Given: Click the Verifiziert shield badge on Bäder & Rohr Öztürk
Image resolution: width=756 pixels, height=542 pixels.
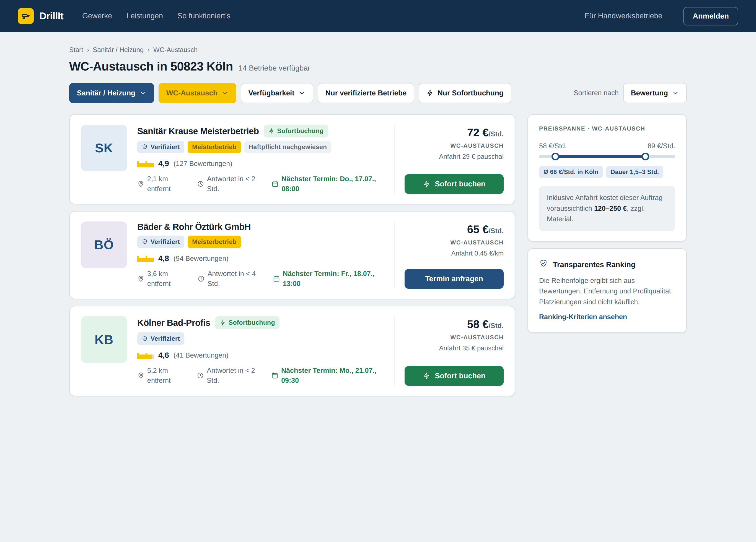Looking at the screenshot, I should 161,242.
